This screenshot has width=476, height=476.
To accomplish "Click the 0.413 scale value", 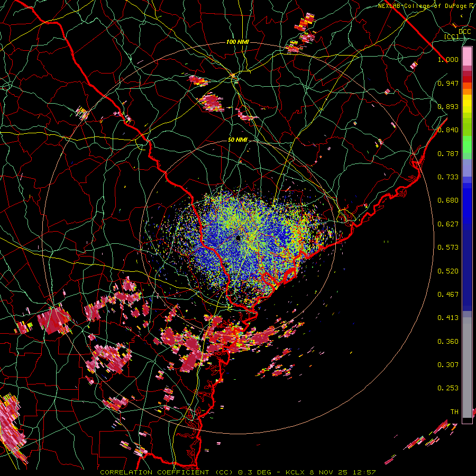I will 448,318.
